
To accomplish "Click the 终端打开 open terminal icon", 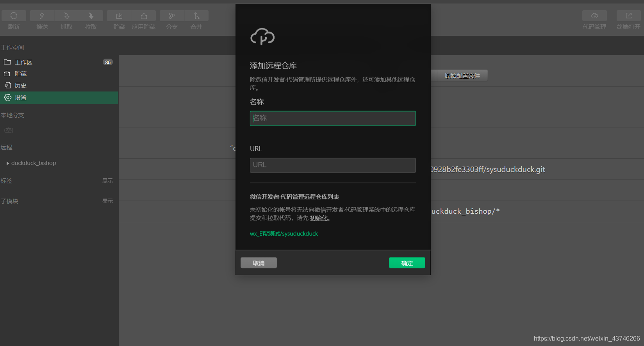I will pos(628,16).
